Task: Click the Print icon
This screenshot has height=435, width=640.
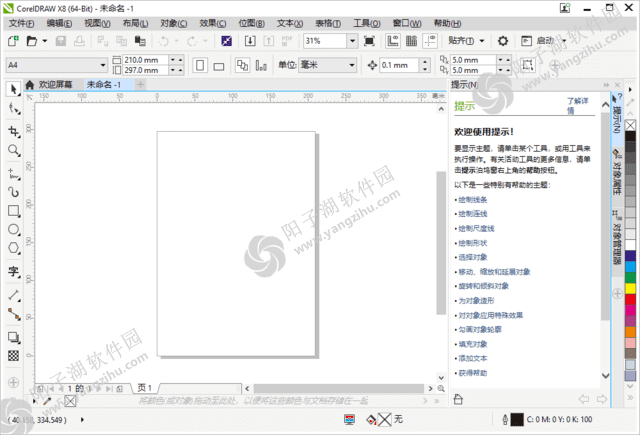Action: (79, 41)
